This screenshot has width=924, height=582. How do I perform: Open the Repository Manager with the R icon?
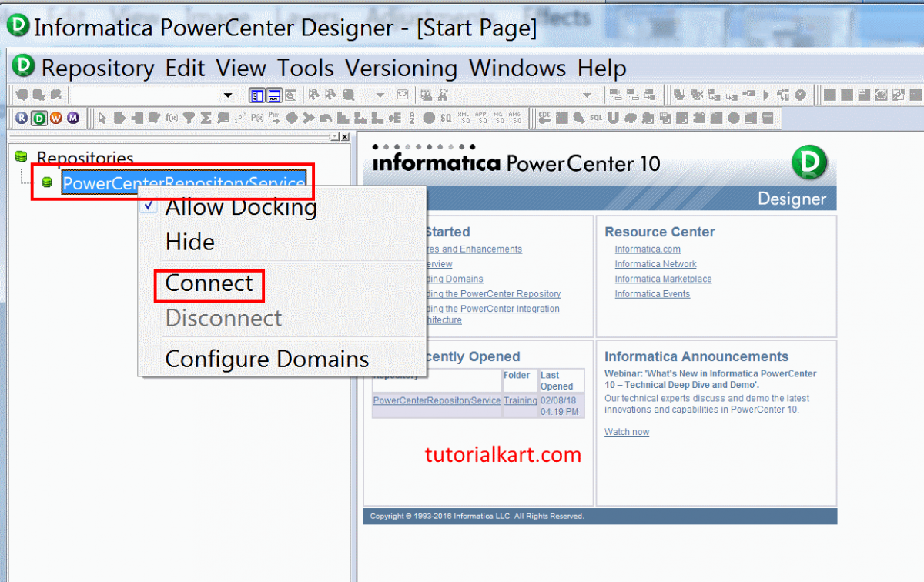pyautogui.click(x=21, y=118)
